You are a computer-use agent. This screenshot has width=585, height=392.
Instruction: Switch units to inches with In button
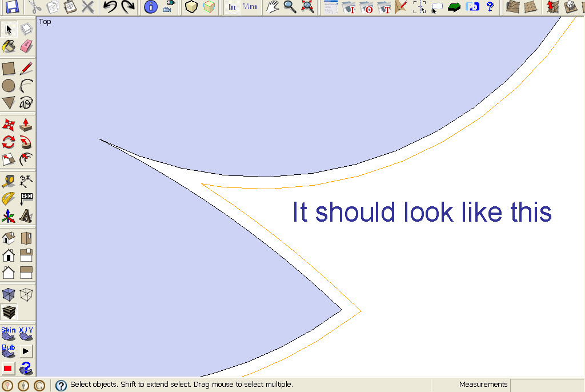click(232, 7)
